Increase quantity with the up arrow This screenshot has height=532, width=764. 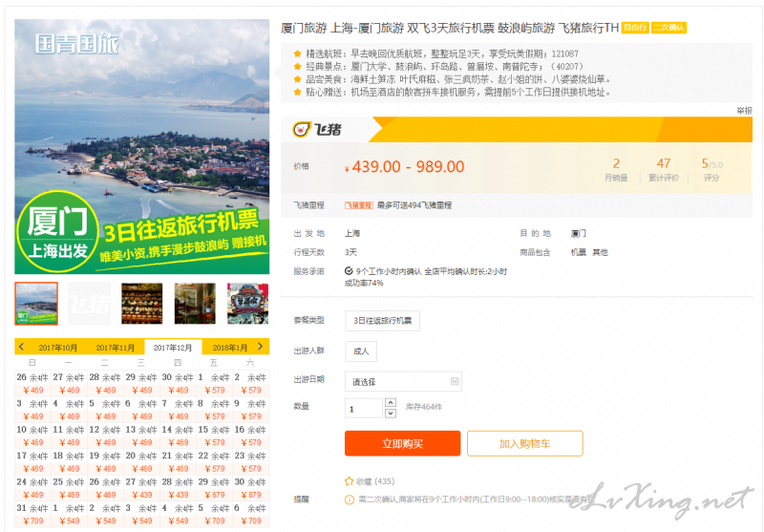click(x=391, y=402)
